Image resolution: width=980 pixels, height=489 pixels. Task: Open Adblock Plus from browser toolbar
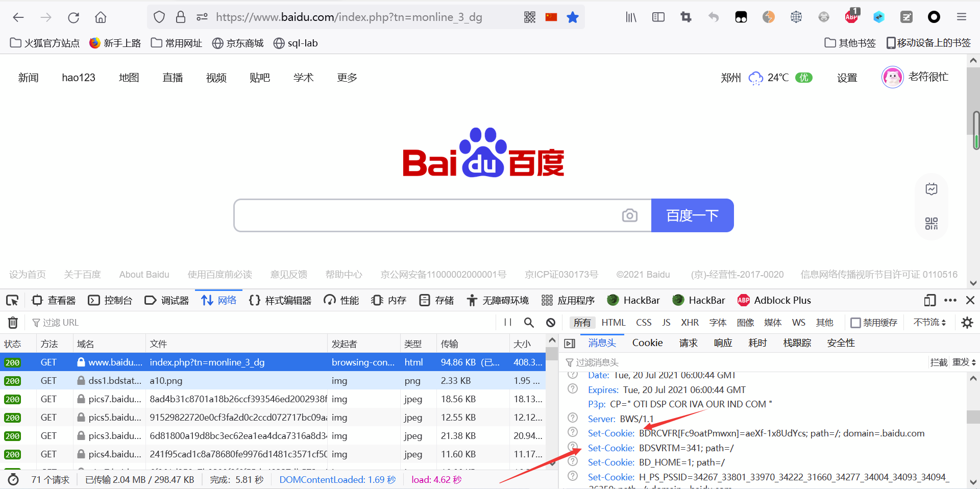[850, 17]
